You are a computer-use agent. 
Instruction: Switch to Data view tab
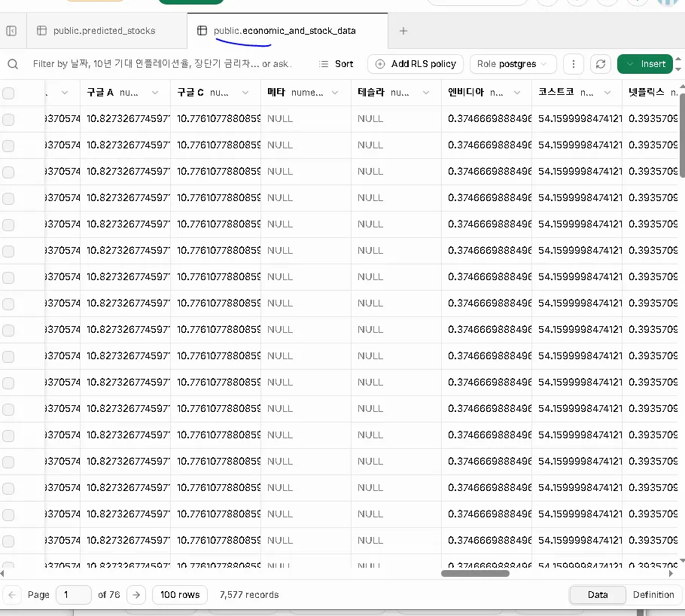pos(598,595)
